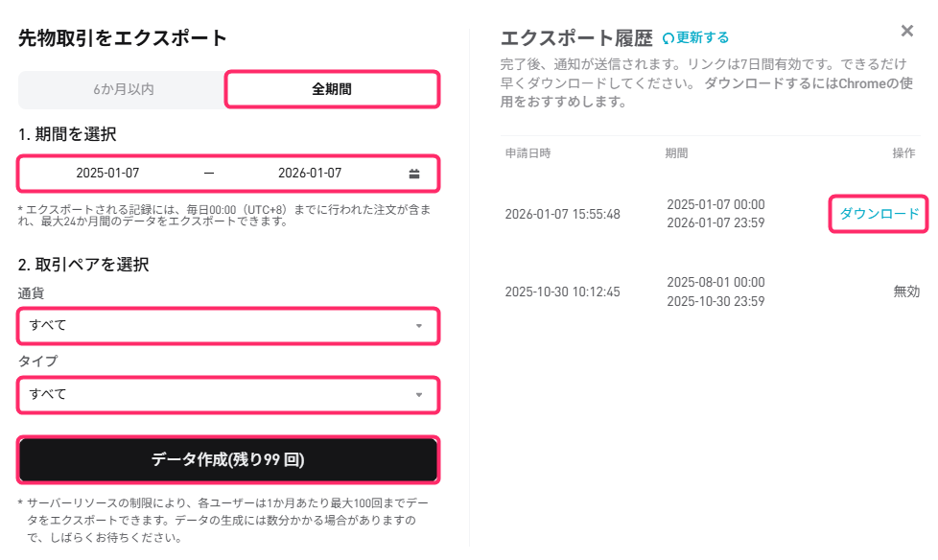The image size is (938, 560).
Task: Click the calendar icon in date range
Action: coord(414,174)
